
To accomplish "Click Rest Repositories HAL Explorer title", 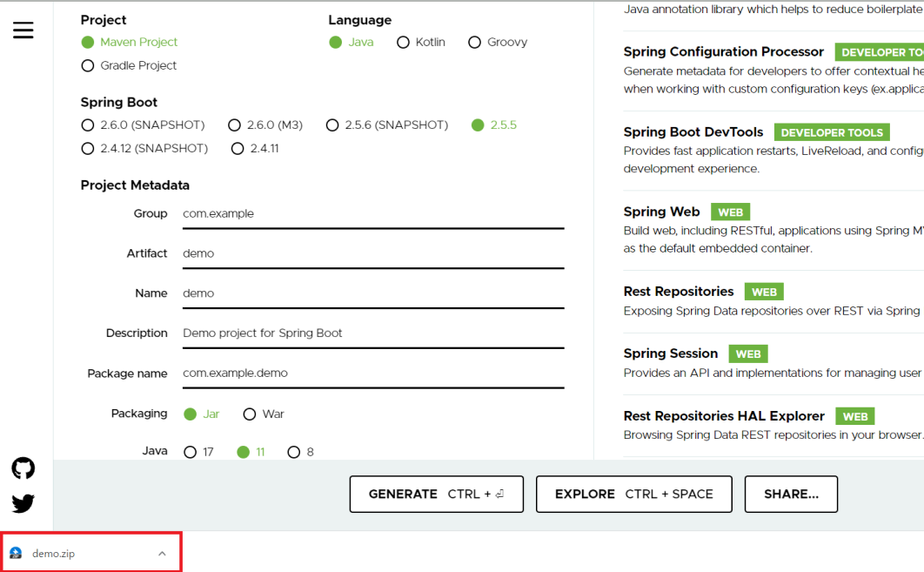I will pyautogui.click(x=724, y=416).
